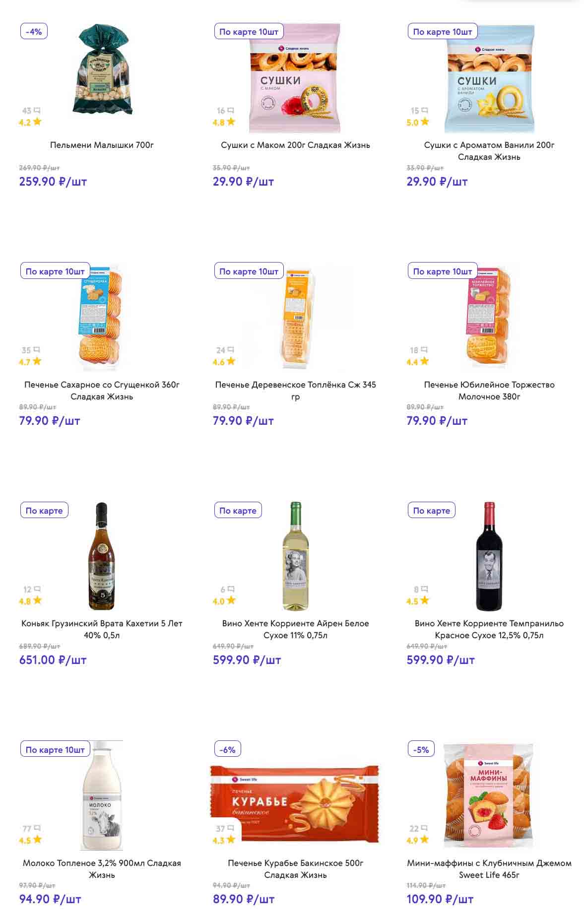Click Сушки с Маком package image
The height and width of the screenshot is (924, 584).
[x=295, y=78]
